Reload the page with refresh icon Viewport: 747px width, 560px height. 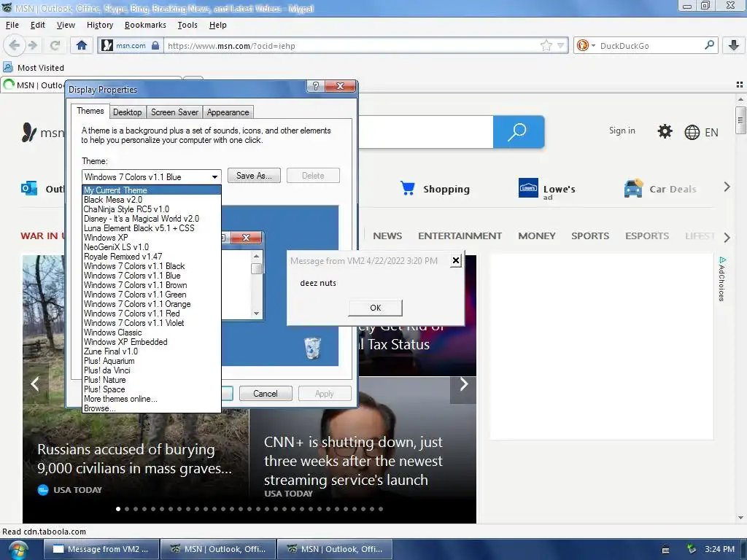click(55, 46)
